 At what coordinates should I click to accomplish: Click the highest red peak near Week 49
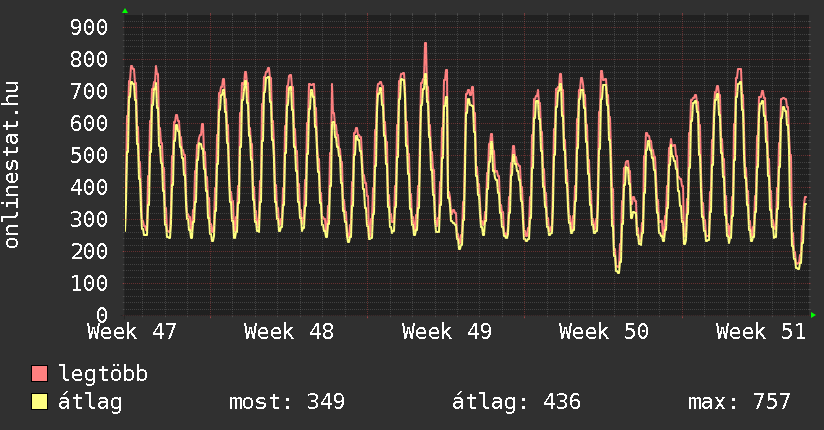point(425,45)
